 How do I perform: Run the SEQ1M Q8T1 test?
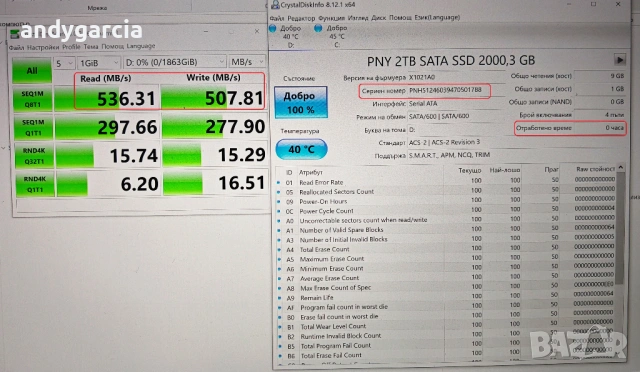pos(33,99)
